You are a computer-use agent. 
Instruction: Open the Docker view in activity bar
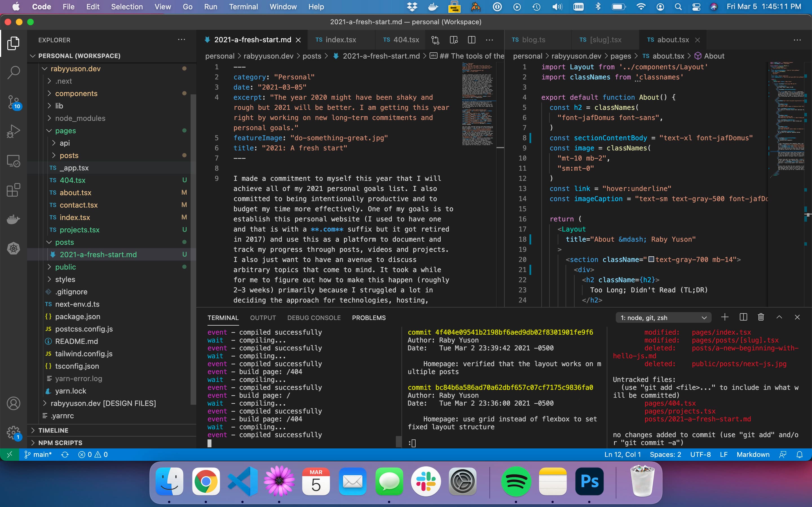tap(14, 220)
